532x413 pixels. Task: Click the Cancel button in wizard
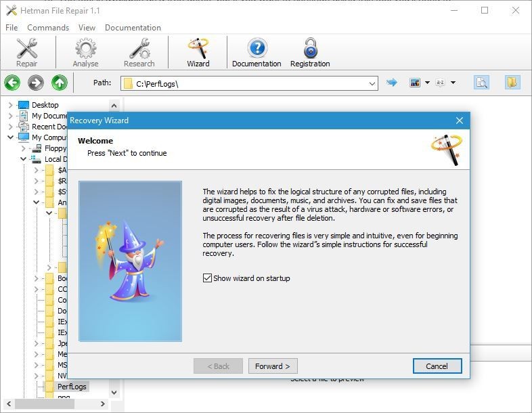437,366
